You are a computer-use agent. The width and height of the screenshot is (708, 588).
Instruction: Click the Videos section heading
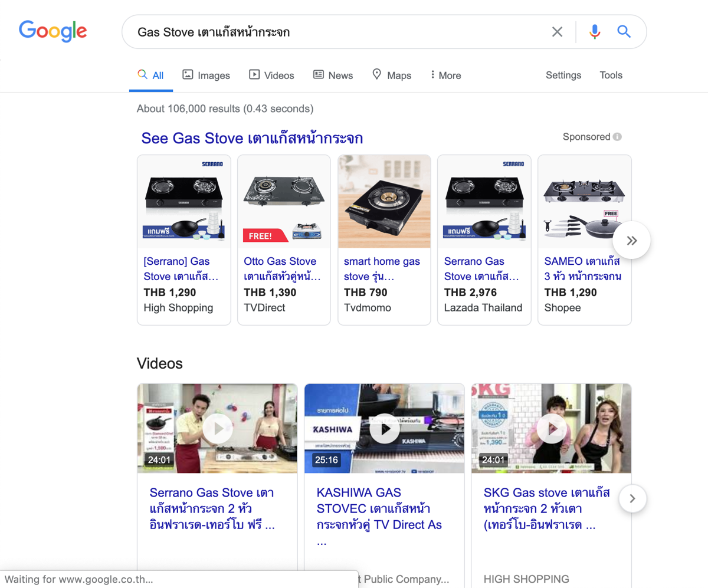(160, 363)
